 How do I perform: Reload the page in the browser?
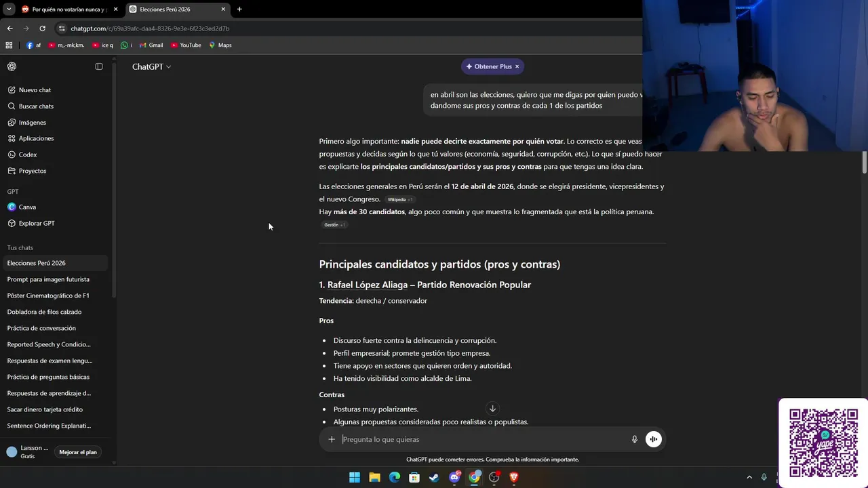42,28
